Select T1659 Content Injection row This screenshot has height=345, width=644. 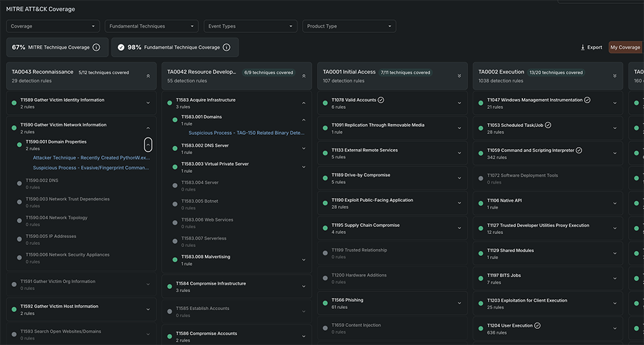click(392, 328)
